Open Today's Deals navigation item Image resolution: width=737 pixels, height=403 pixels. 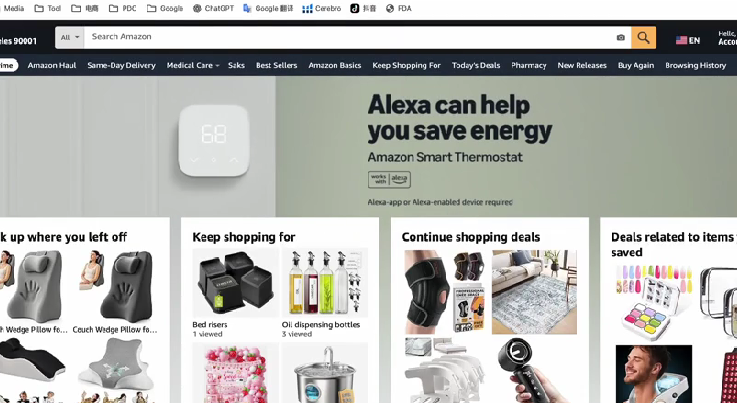click(476, 65)
